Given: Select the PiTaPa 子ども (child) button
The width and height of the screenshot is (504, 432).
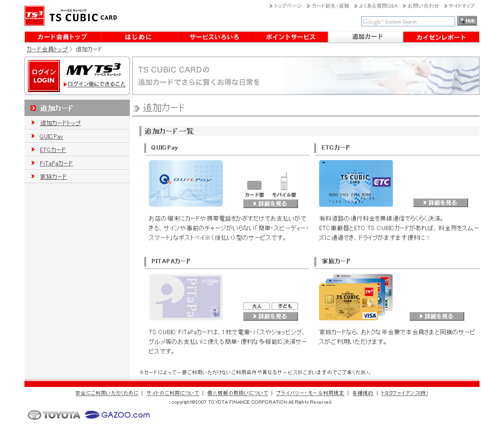Looking at the screenshot, I should pyautogui.click(x=285, y=306).
